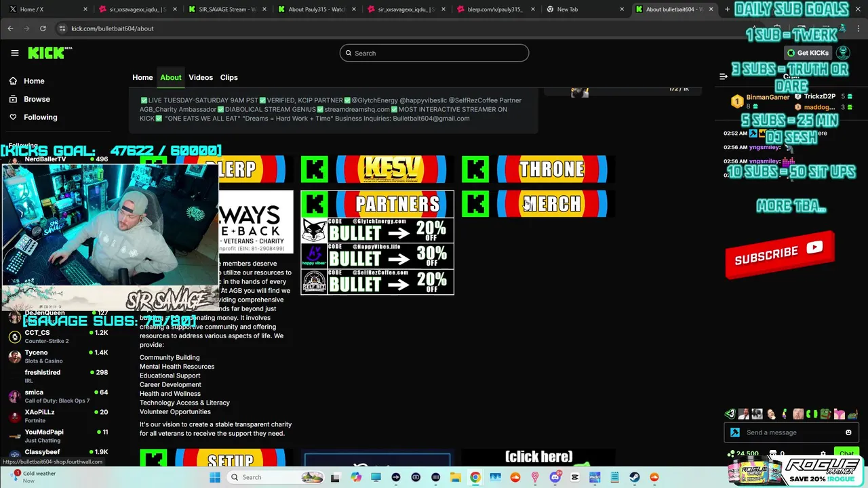Open Following in the sidebar

coord(41,117)
